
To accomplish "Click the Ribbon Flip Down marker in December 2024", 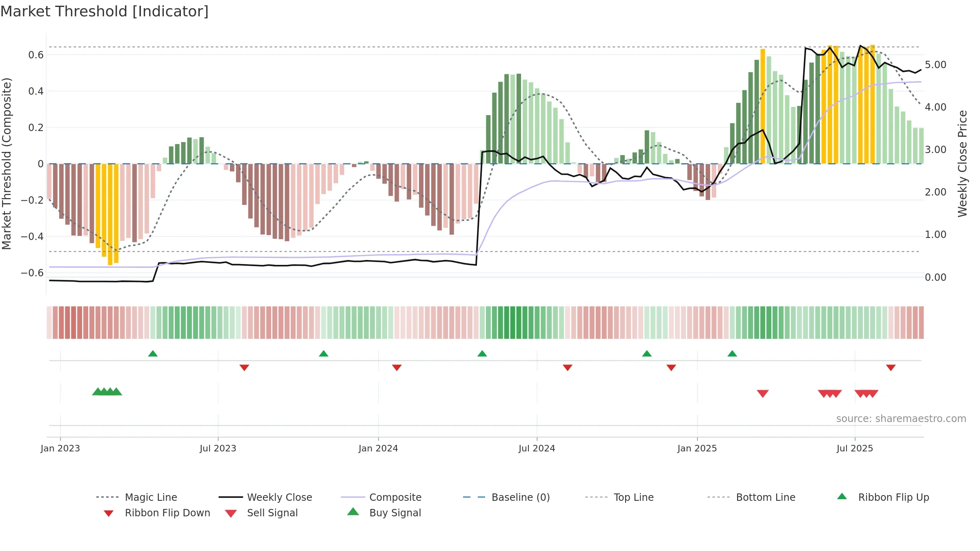I will 671,368.
